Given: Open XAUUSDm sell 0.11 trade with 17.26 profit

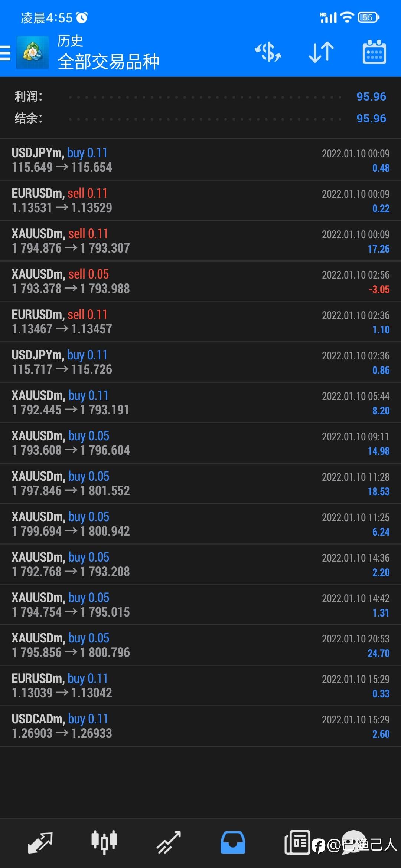Looking at the screenshot, I should [x=200, y=241].
